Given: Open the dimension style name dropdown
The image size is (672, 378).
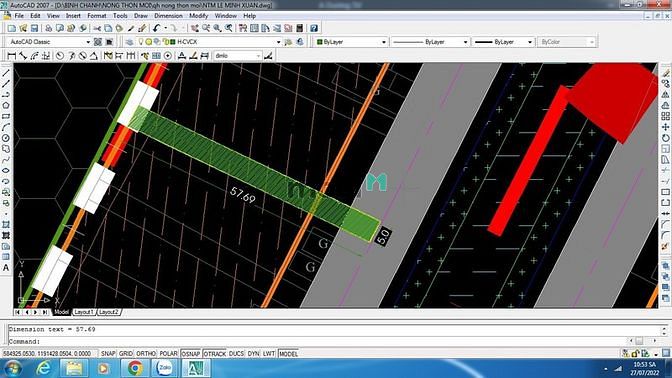Looking at the screenshot, I should coord(258,56).
